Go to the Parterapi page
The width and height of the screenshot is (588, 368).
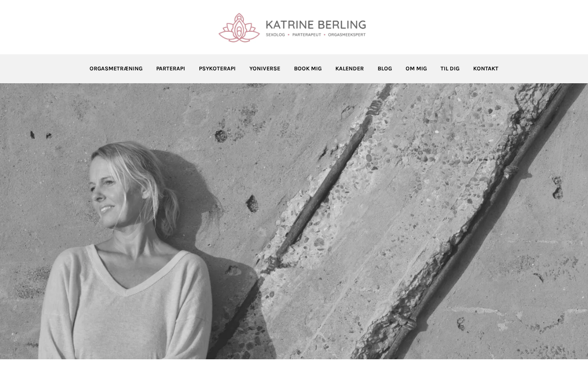[170, 69]
